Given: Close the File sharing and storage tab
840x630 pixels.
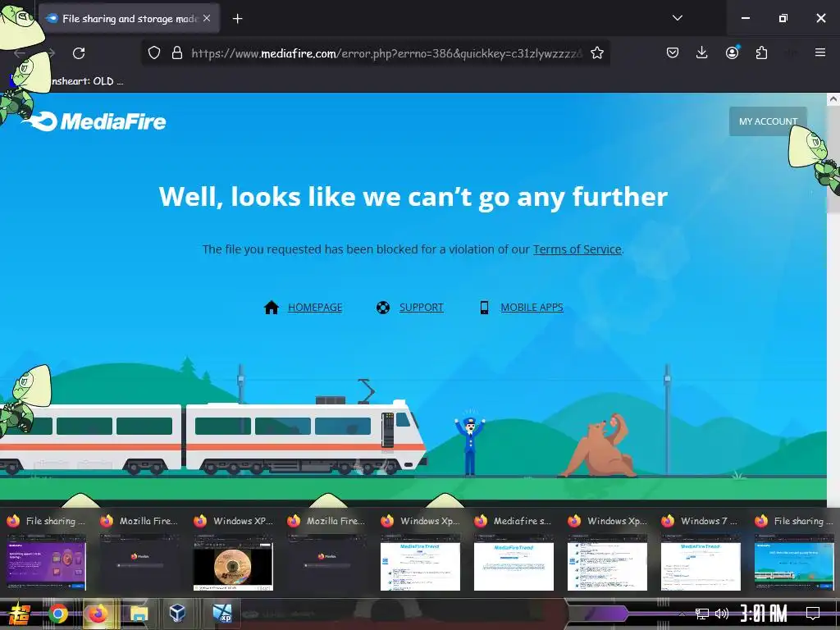Looking at the screenshot, I should [x=207, y=18].
